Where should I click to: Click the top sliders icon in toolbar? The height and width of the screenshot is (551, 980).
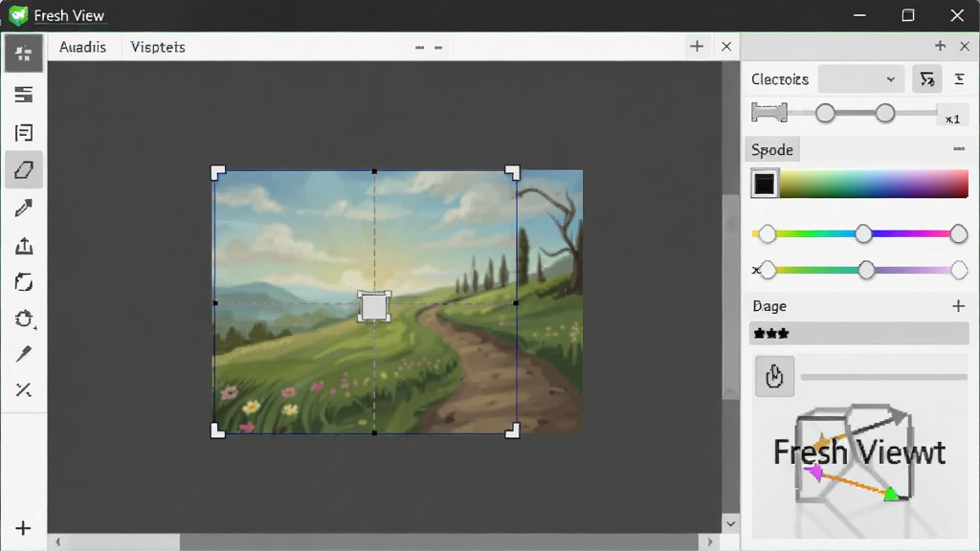click(24, 54)
